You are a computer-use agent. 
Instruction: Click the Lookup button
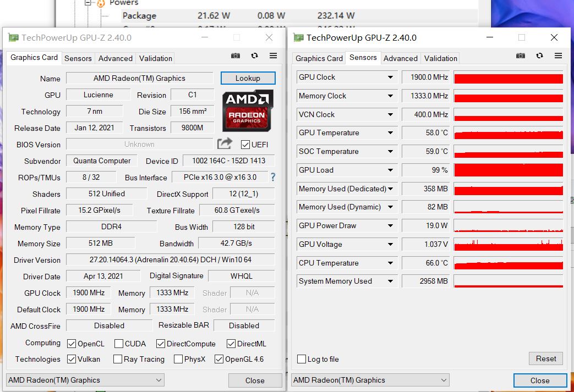pyautogui.click(x=248, y=78)
